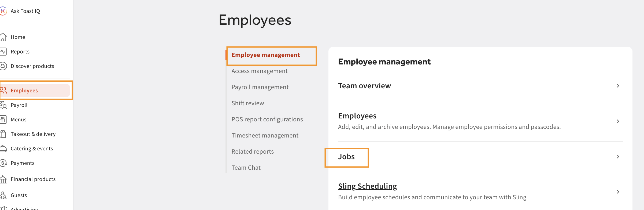Open Reports via its chart icon
Viewport: 644px width, 210px height.
click(3, 52)
